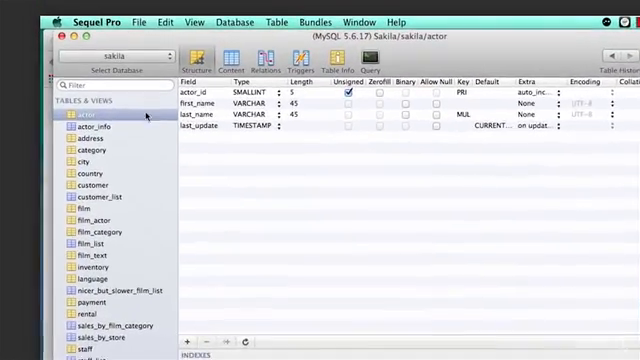Toggle Allow Null for first_name

coord(436,104)
